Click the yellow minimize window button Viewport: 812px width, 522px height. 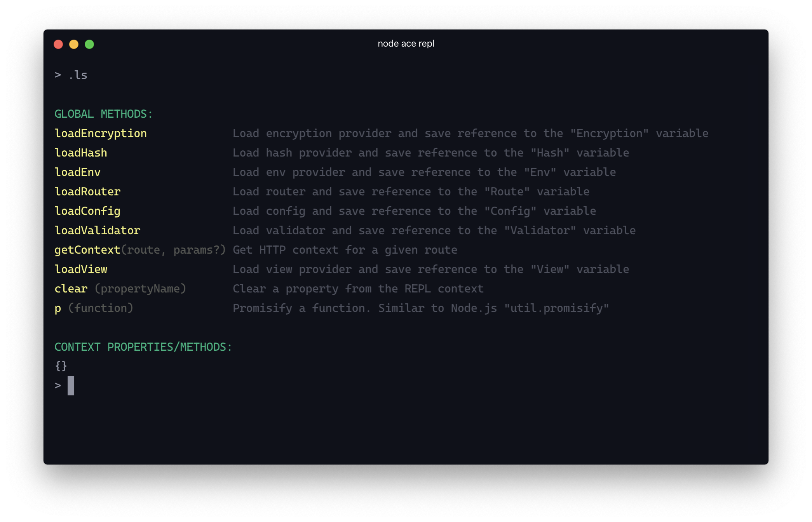click(x=74, y=44)
